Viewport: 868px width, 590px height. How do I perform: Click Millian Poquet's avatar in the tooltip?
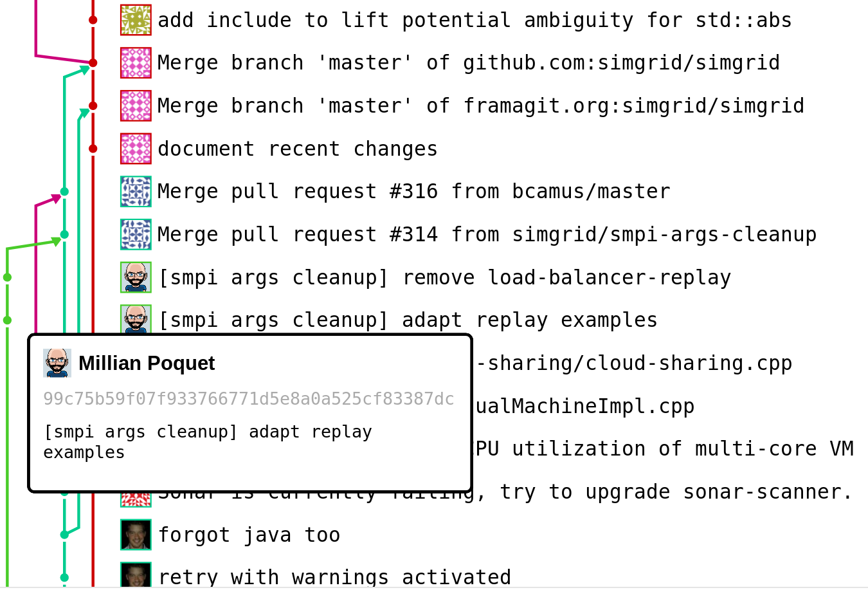click(x=57, y=364)
